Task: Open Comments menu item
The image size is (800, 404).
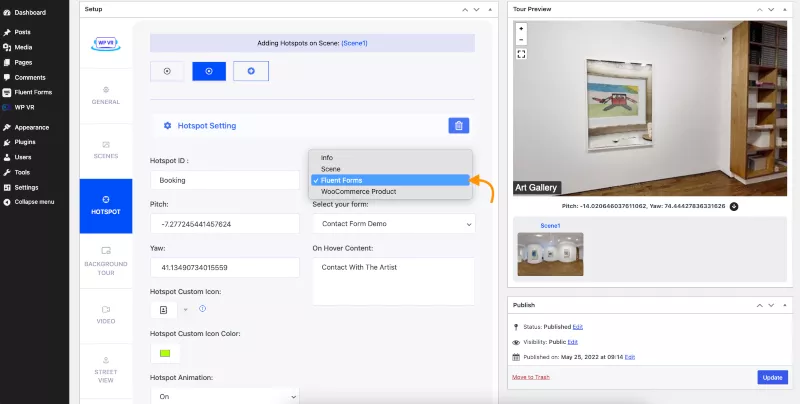Action: (x=24, y=78)
